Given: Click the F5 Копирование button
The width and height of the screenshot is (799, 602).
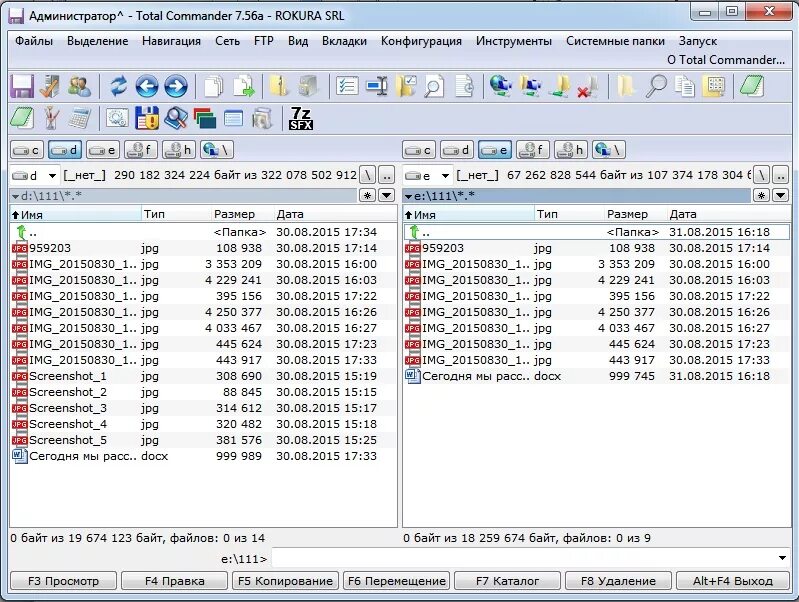Looking at the screenshot, I should [x=285, y=581].
